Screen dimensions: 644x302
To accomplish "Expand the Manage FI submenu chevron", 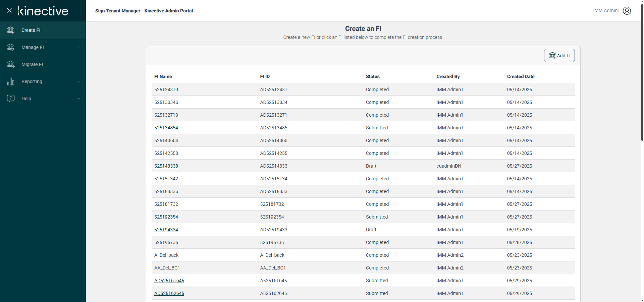I will coord(78,47).
